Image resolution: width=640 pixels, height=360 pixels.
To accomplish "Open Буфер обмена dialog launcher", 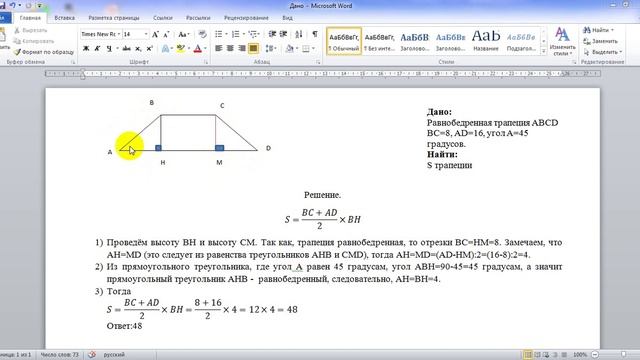I will (x=73, y=62).
